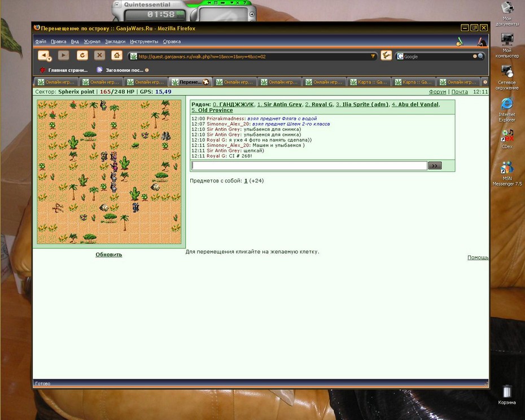Open the Закладки menu
This screenshot has width=525, height=420.
(115, 42)
